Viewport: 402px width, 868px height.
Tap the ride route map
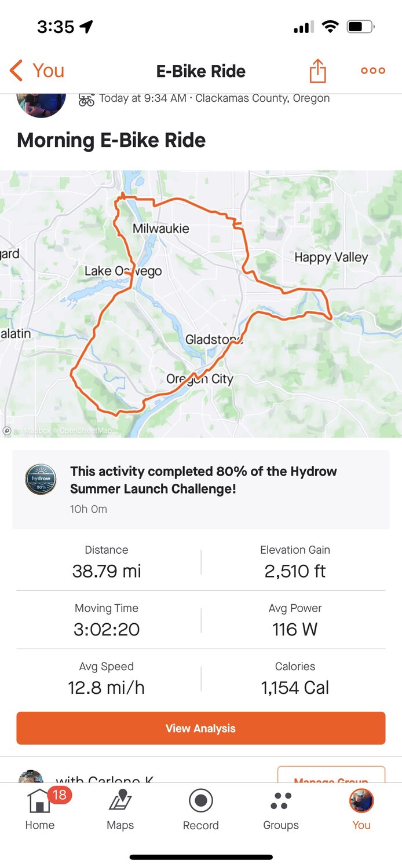(201, 304)
